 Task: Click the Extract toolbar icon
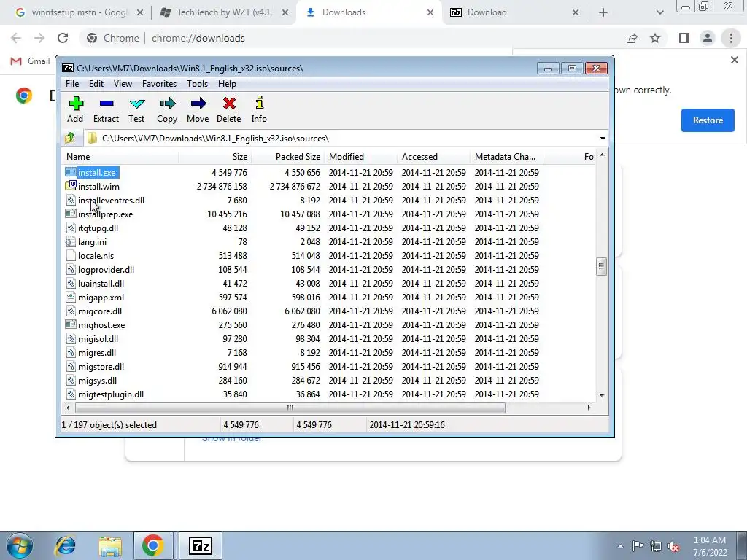click(107, 104)
